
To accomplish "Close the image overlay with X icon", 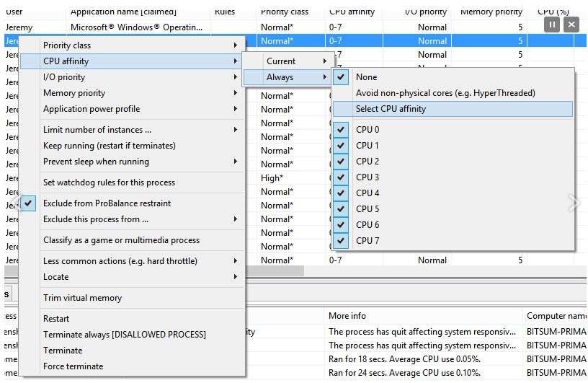I will pos(571,25).
